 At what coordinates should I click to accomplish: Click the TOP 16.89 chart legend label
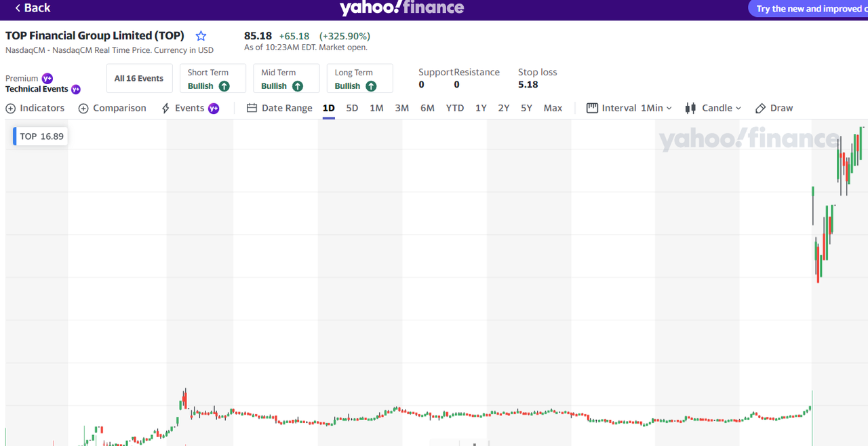pyautogui.click(x=41, y=136)
